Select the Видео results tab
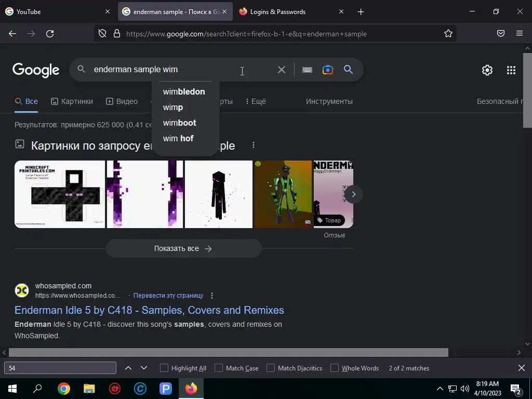Viewport: 532px width, 399px height. point(122,101)
